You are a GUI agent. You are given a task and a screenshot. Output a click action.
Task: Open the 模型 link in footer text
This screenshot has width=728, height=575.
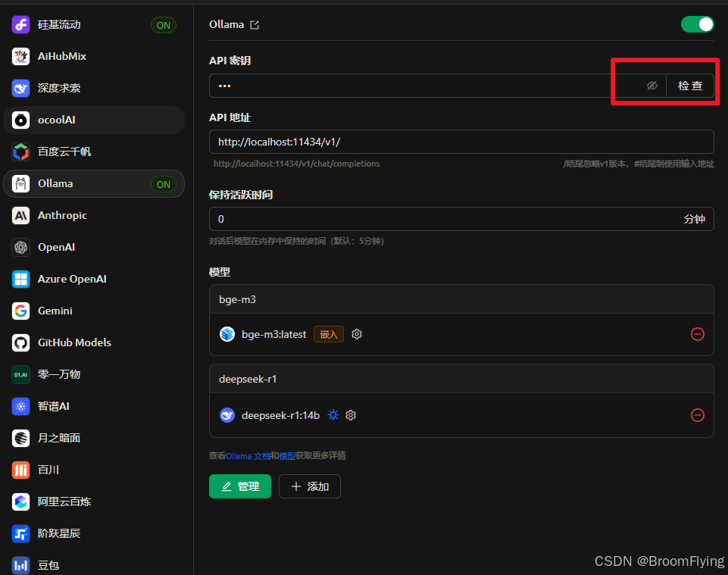pos(287,455)
